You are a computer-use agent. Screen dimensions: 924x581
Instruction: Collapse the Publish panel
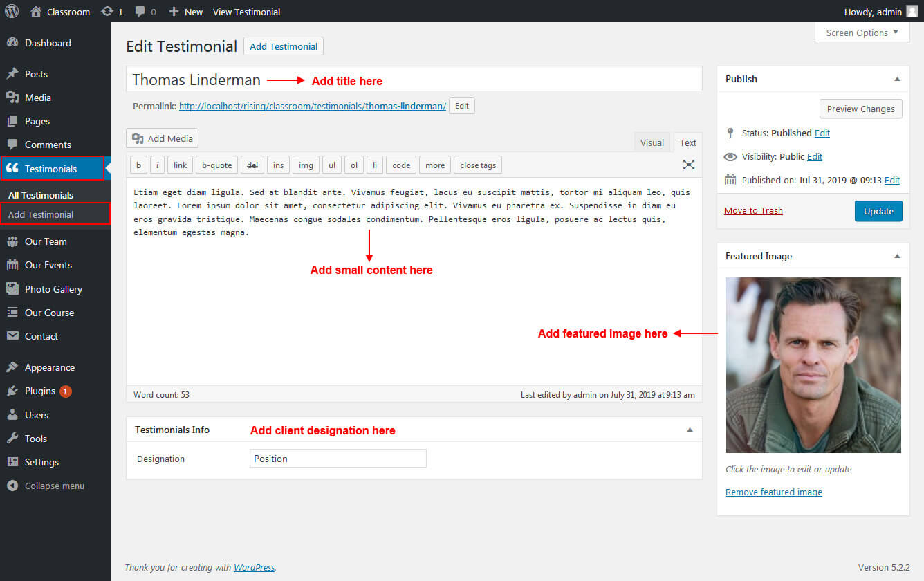[x=897, y=79]
